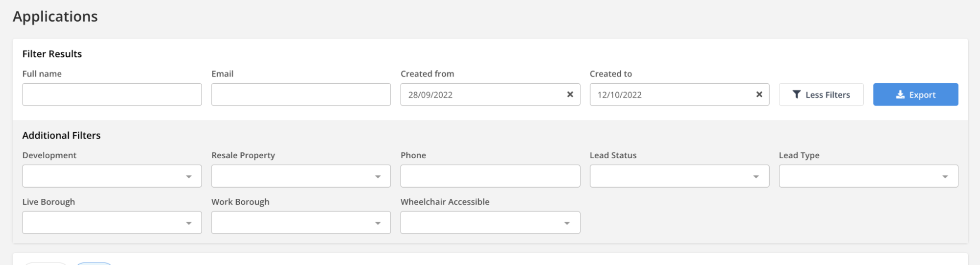Click the Lead Type caret arrow

(x=945, y=176)
